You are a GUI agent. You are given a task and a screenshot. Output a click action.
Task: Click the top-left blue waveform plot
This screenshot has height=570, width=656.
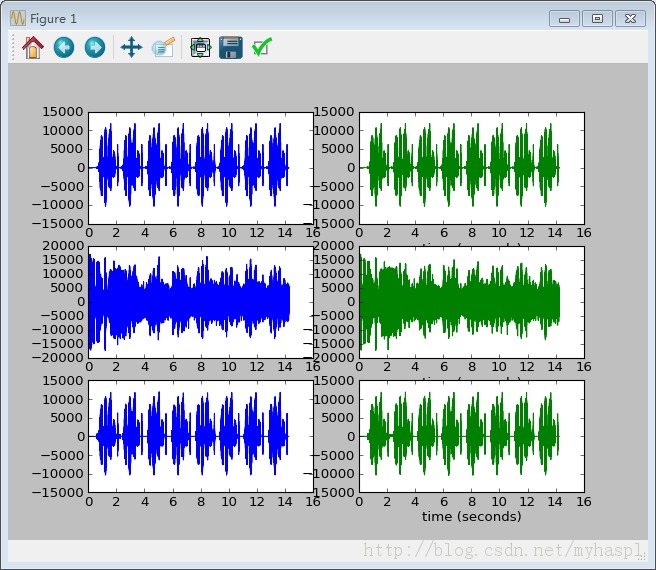pyautogui.click(x=201, y=168)
